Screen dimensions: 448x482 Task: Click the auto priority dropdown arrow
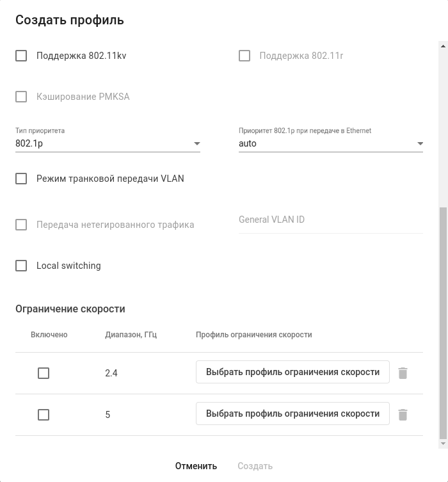pos(420,144)
